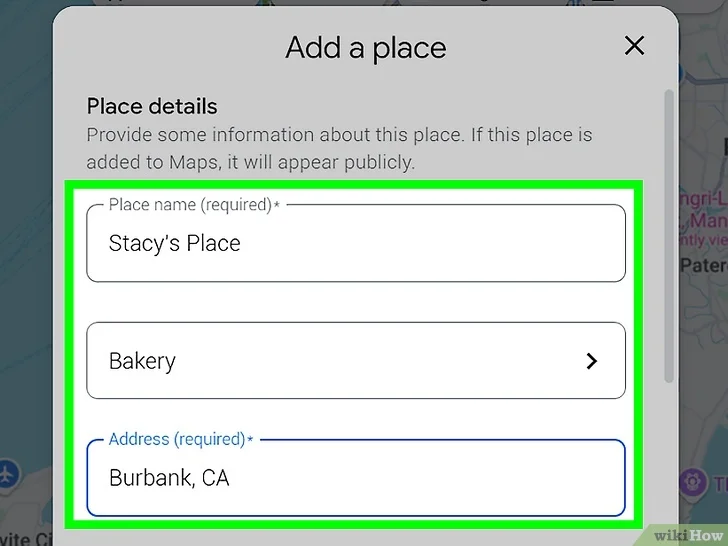Click the Place name (required) label

[x=194, y=205]
